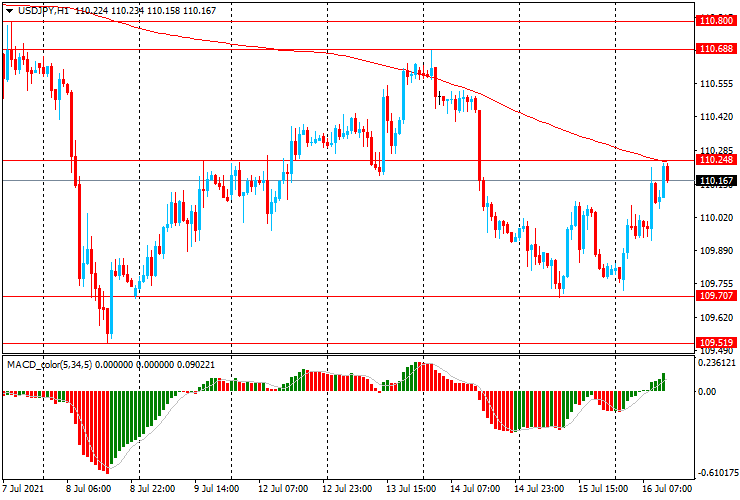Click the 9 Jul 14:00 time label
This screenshot has height=500, width=740.
click(217, 488)
